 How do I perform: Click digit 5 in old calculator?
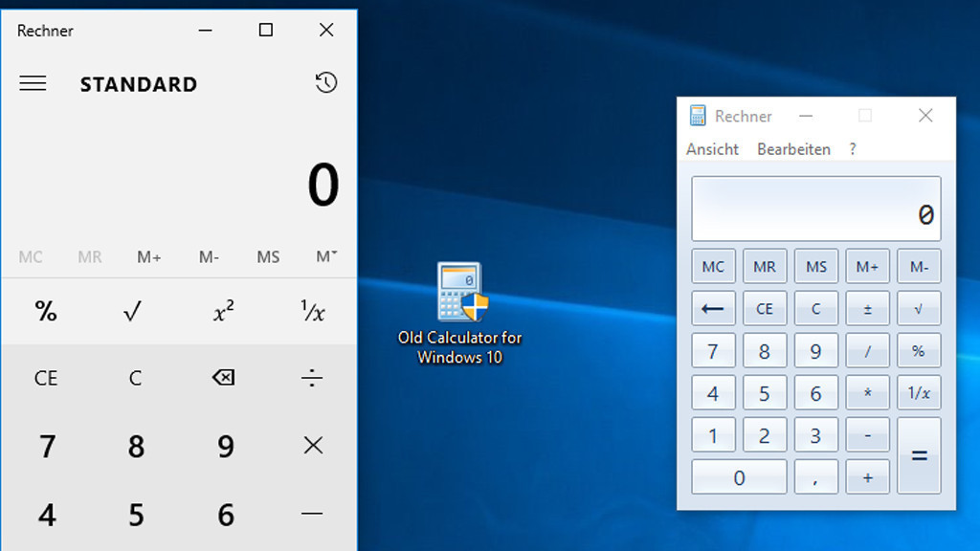[765, 393]
